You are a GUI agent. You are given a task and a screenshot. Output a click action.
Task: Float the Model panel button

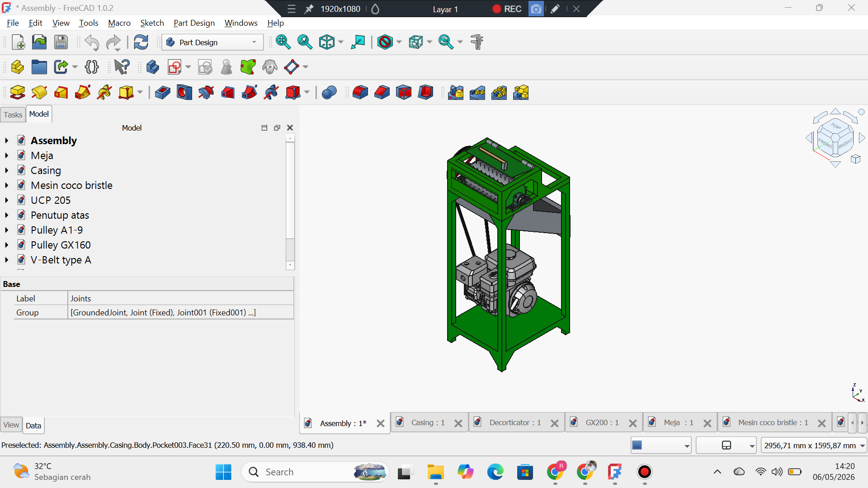pos(277,128)
